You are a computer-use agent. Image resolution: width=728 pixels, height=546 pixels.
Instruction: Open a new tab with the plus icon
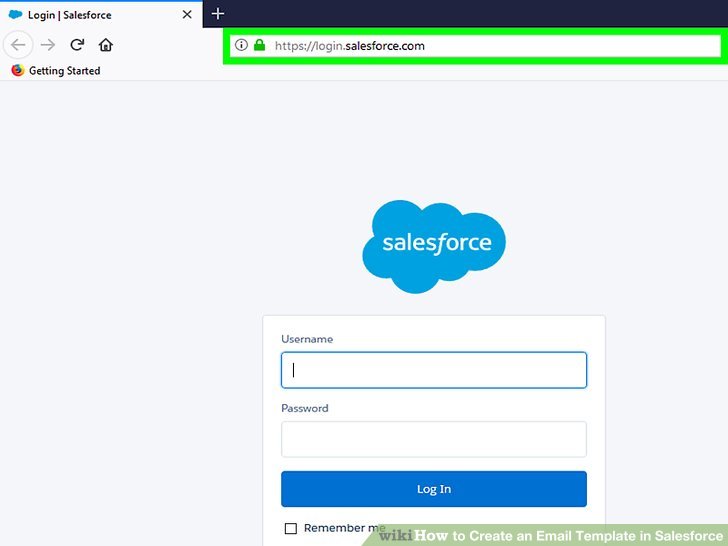[x=218, y=14]
